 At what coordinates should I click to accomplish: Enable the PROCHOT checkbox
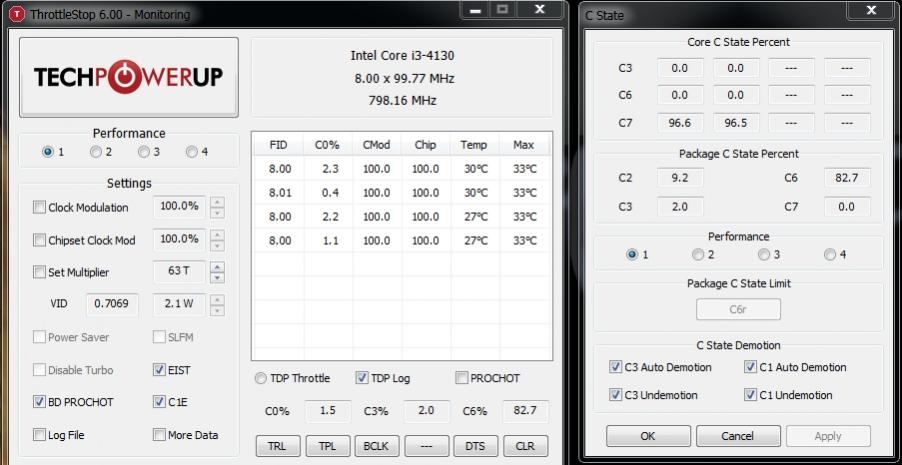point(461,378)
